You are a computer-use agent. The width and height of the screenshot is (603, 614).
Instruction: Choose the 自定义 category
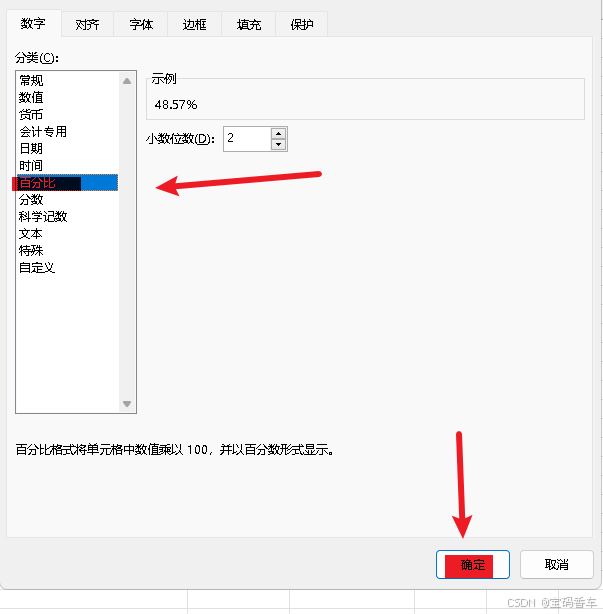pyautogui.click(x=67, y=268)
